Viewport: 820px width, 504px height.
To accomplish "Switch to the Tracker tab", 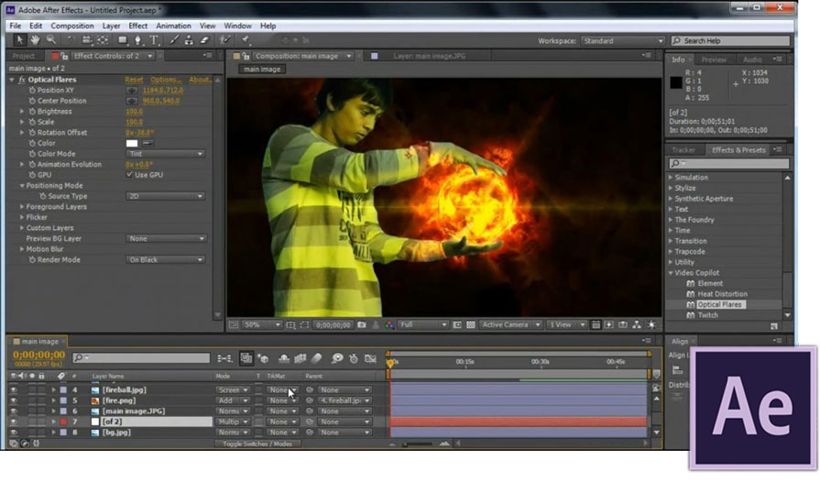I will click(683, 150).
